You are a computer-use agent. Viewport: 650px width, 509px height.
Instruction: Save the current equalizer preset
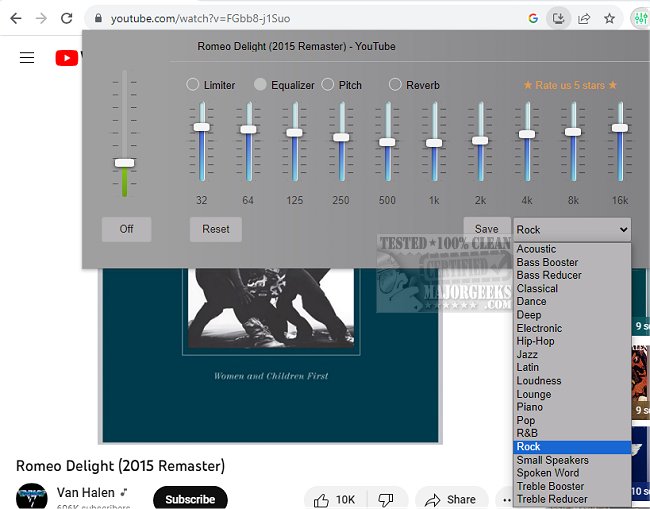(487, 229)
